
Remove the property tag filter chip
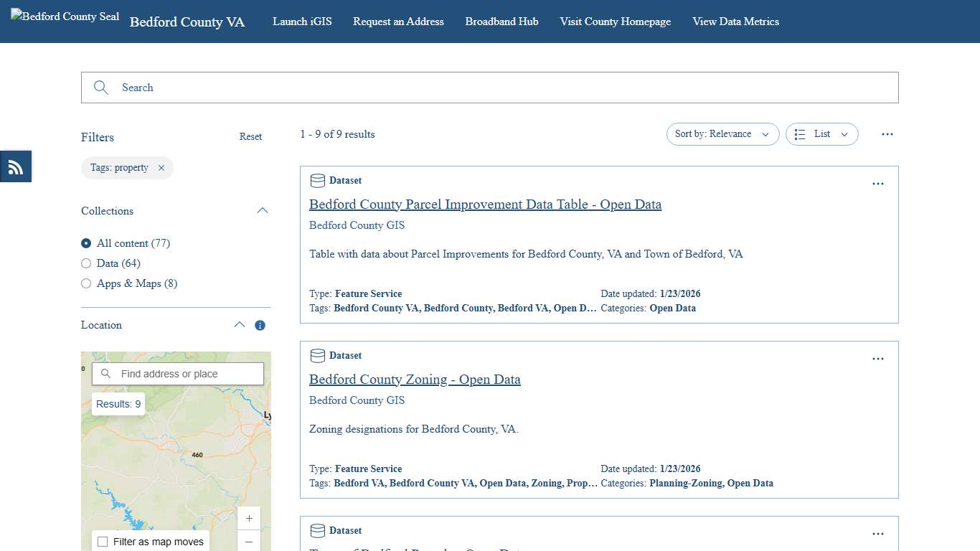pyautogui.click(x=161, y=167)
